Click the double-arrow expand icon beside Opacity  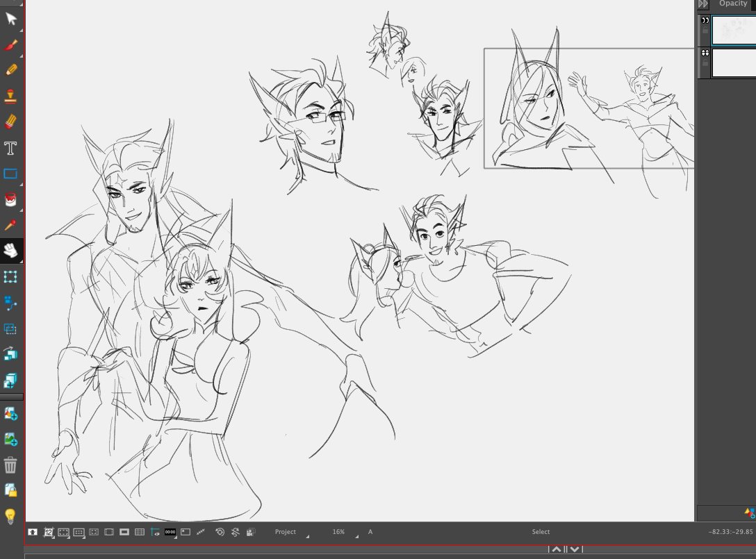(703, 4)
